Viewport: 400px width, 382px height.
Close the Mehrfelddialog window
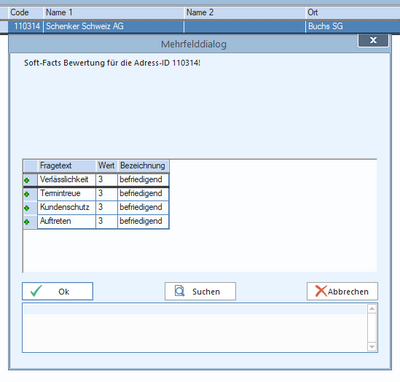click(373, 40)
